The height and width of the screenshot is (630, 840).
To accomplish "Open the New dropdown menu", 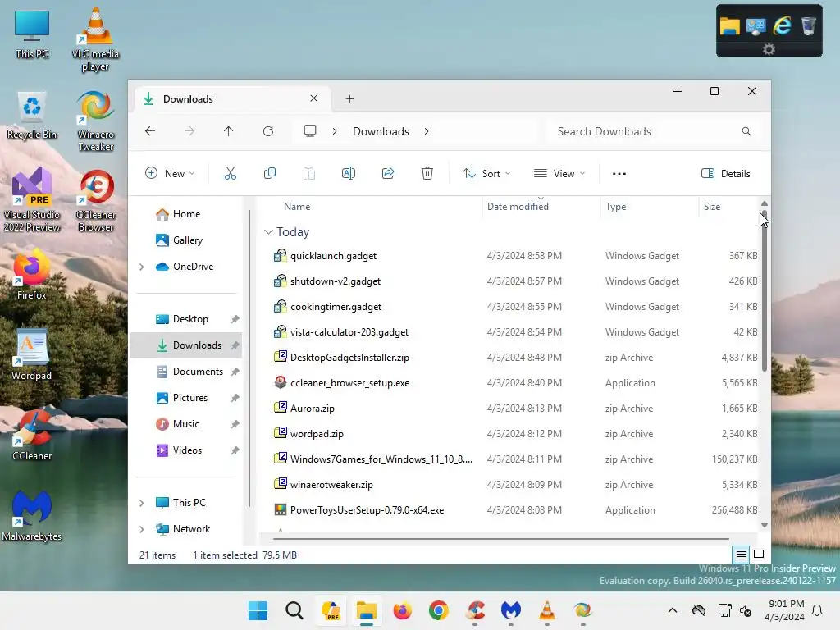I will [170, 174].
